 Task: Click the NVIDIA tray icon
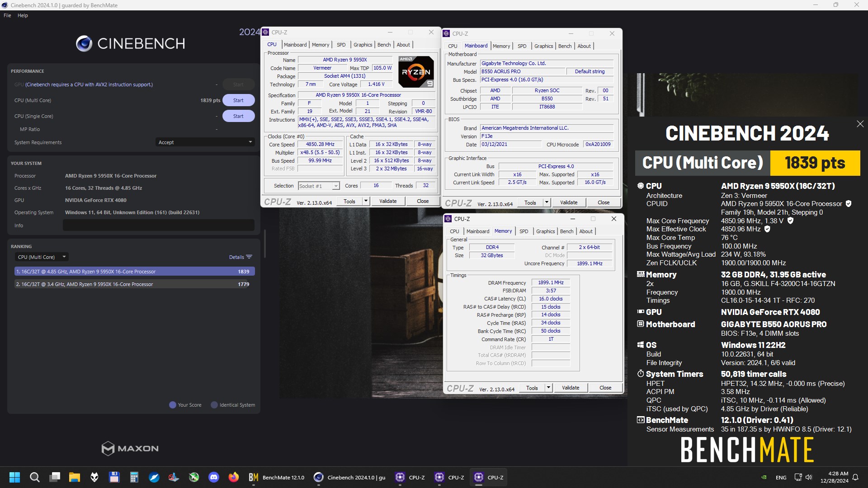coord(764,477)
